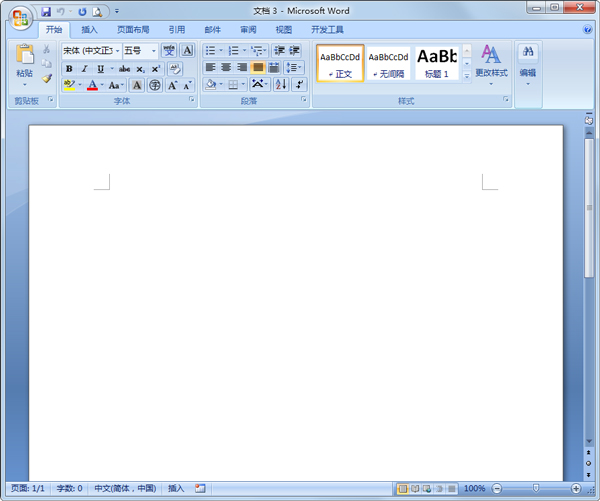Switch to the 插入 ribbon tab

[90, 30]
